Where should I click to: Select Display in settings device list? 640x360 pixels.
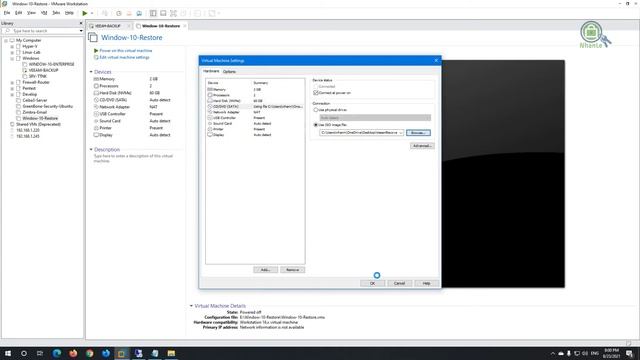click(x=255, y=135)
